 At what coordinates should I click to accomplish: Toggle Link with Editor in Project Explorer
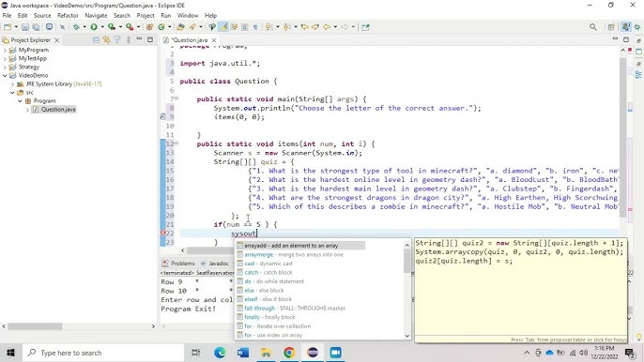(107, 39)
